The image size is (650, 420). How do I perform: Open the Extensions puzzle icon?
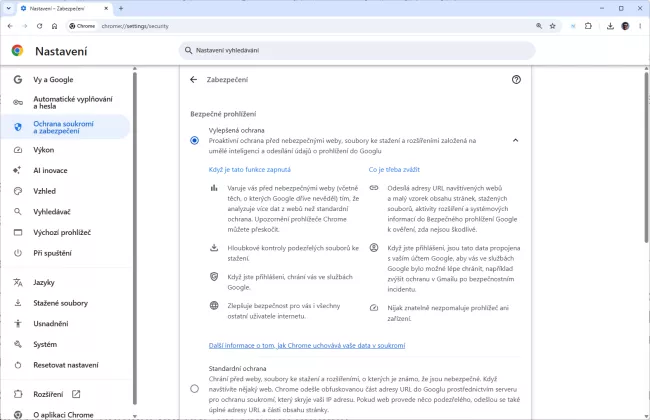[x=588, y=26]
